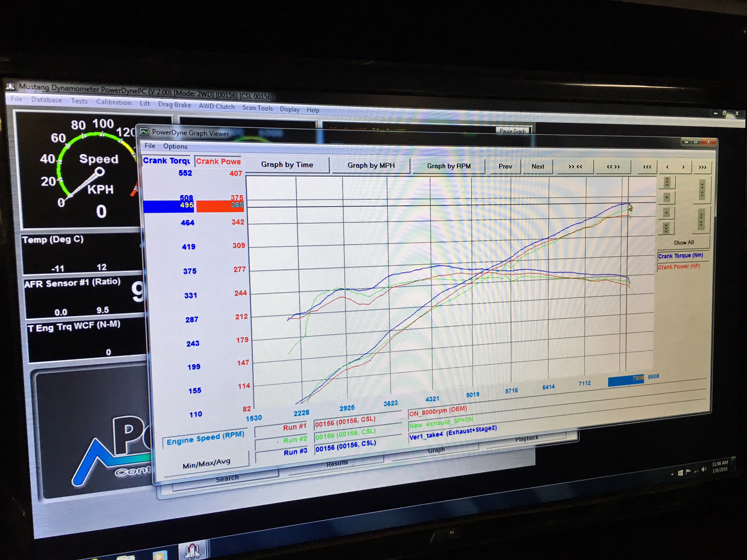Click the single up arrow graph button
The width and height of the screenshot is (747, 560).
tap(667, 197)
